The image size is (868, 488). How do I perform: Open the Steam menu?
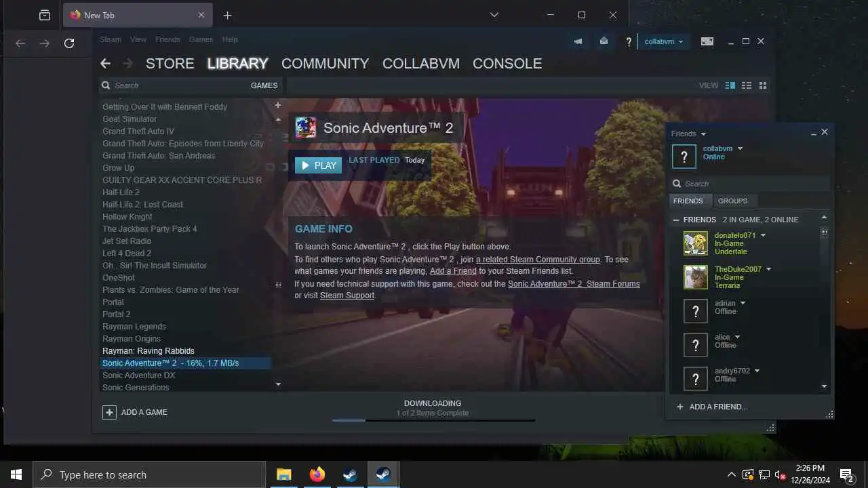pyautogui.click(x=111, y=39)
